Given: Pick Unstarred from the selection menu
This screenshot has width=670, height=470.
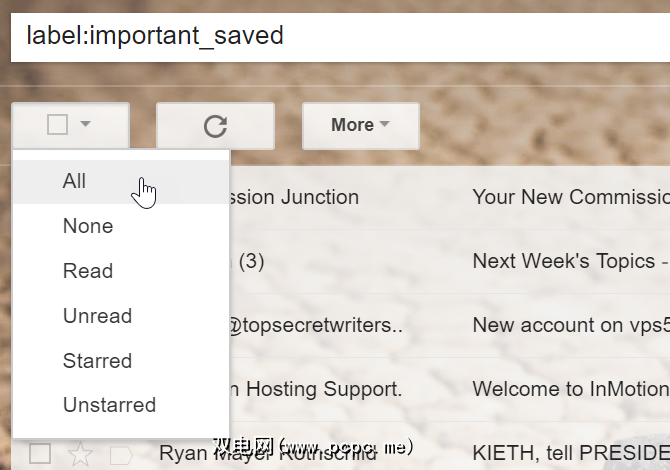Looking at the screenshot, I should [109, 405].
